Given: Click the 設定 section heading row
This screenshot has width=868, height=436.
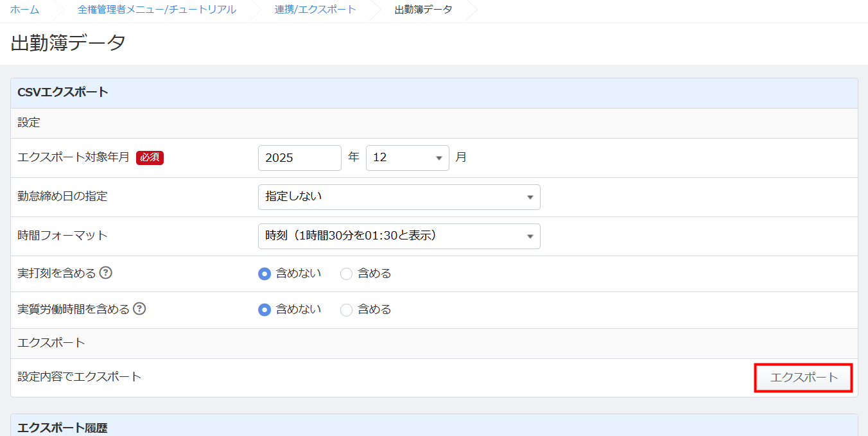Looking at the screenshot, I should 29,123.
